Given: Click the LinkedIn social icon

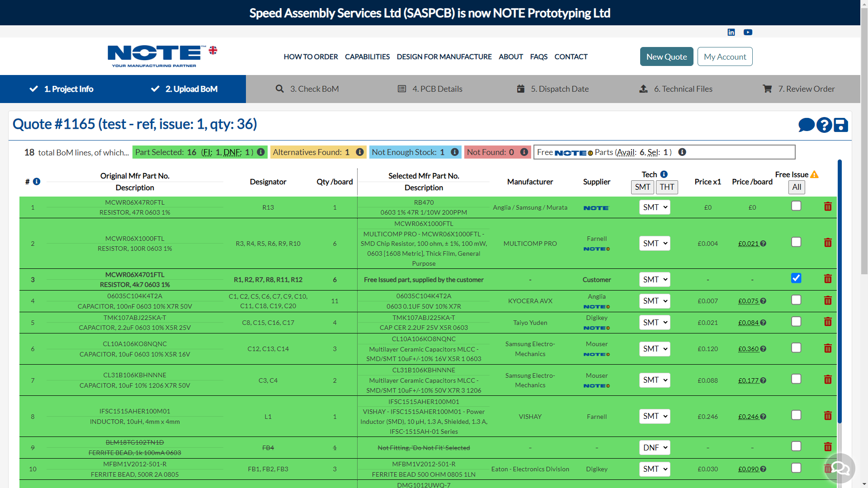Looking at the screenshot, I should click(x=731, y=32).
